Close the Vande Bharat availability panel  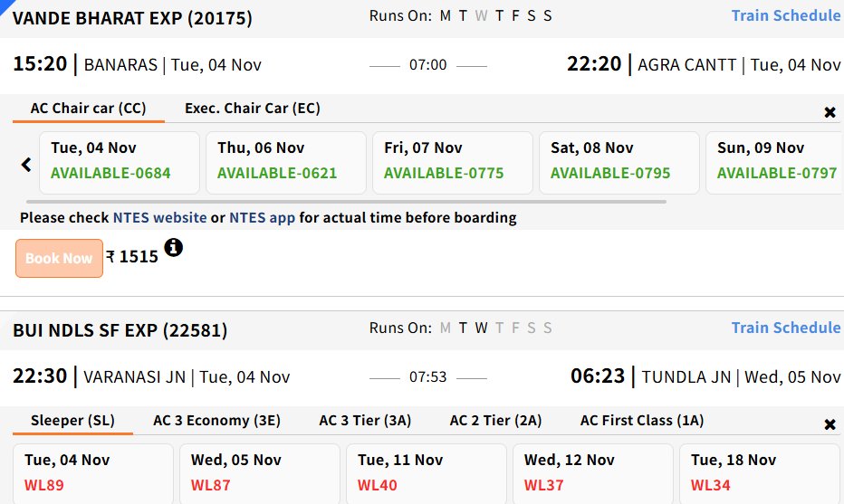(830, 112)
